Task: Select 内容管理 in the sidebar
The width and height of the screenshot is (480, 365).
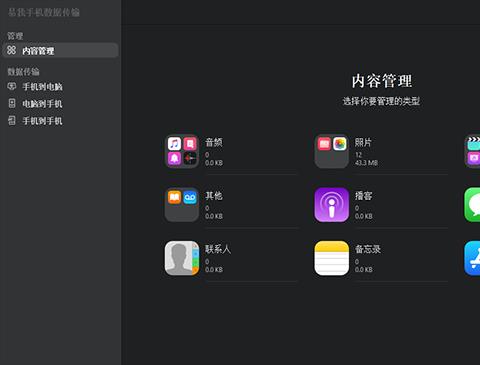Action: click(x=60, y=50)
